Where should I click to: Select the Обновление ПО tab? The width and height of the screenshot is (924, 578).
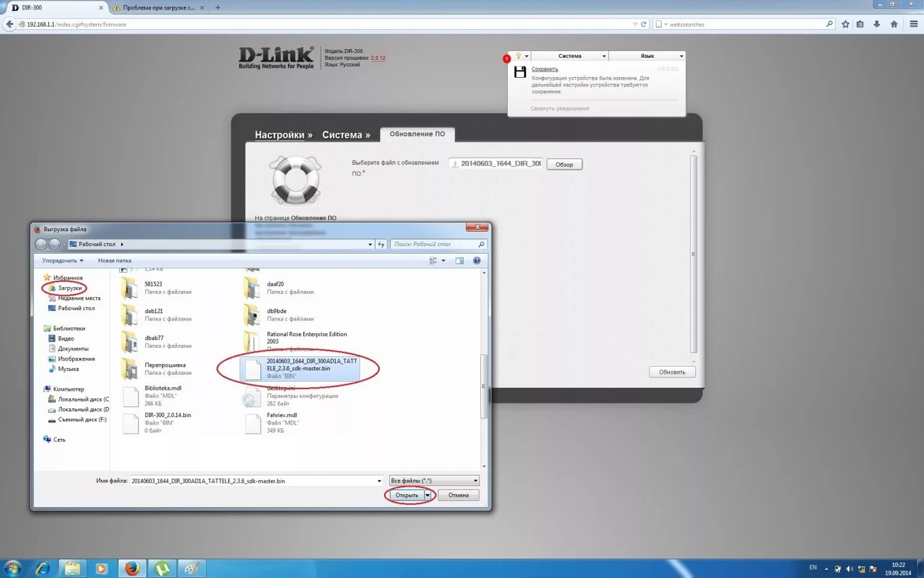click(x=418, y=134)
